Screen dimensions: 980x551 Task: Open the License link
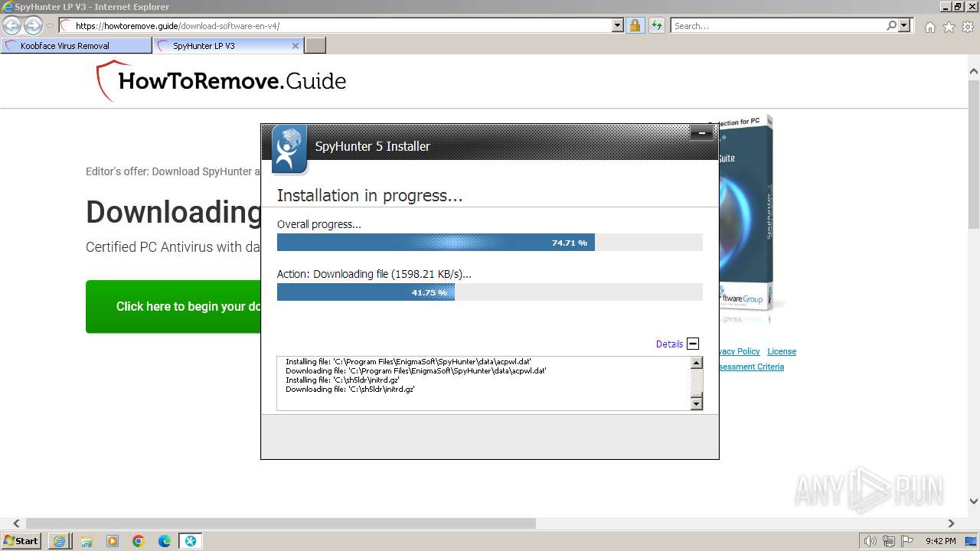tap(782, 351)
